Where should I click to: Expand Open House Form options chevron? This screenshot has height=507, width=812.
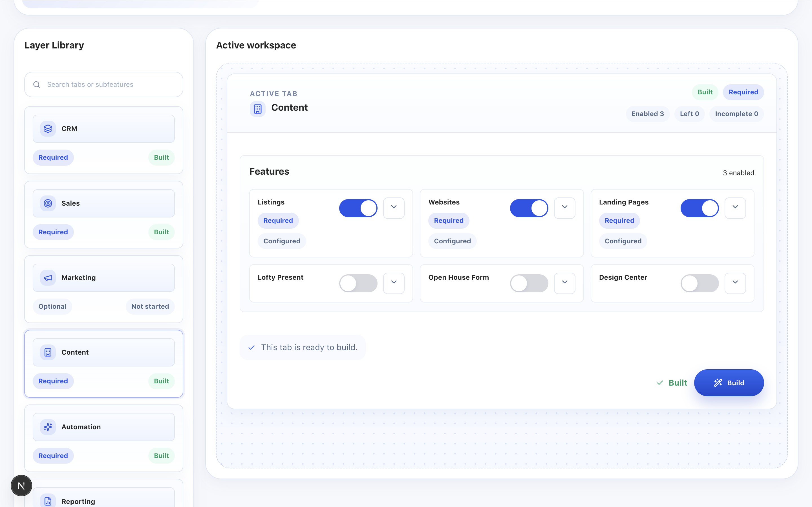pos(564,282)
